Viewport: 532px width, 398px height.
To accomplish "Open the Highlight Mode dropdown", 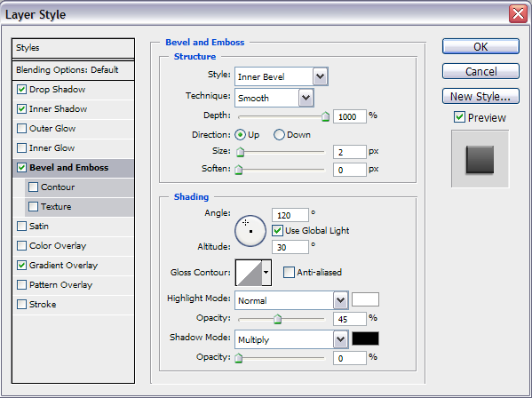I will (x=291, y=300).
